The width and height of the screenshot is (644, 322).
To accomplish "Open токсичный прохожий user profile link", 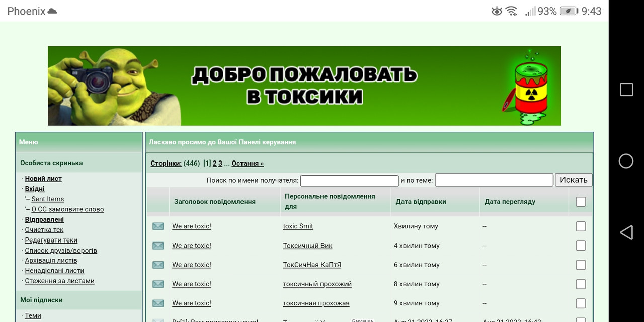I will click(x=317, y=284).
